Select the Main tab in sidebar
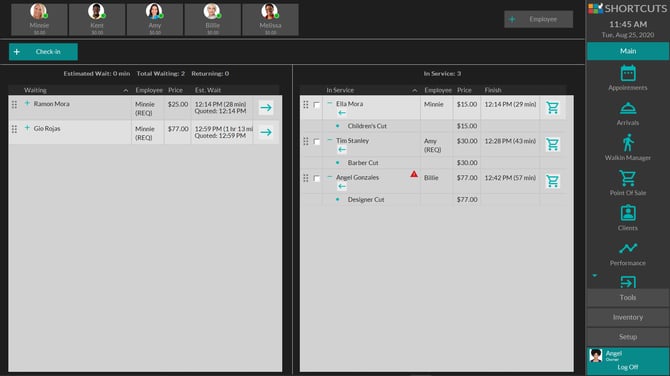Viewport: 670px width, 376px height. click(628, 51)
